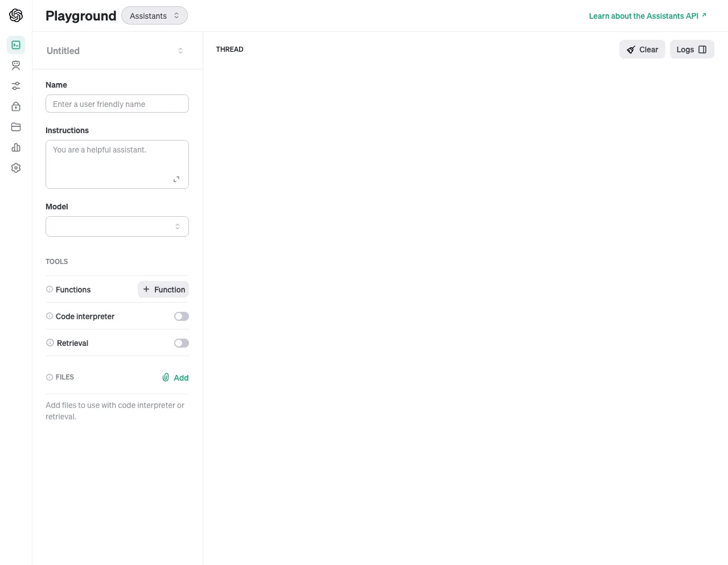Screen dimensions: 728x565
Task: Select the Assistants robot icon
Action: (x=15, y=65)
